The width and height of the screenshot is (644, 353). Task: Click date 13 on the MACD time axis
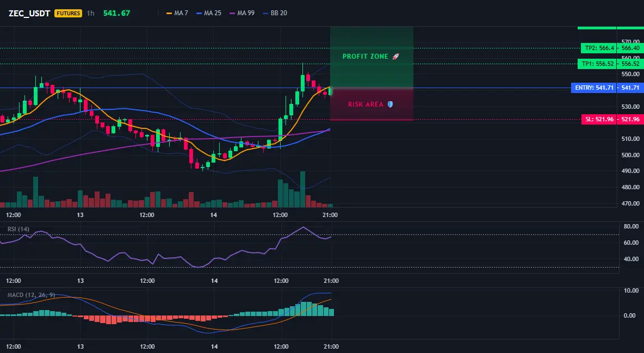[x=81, y=346]
